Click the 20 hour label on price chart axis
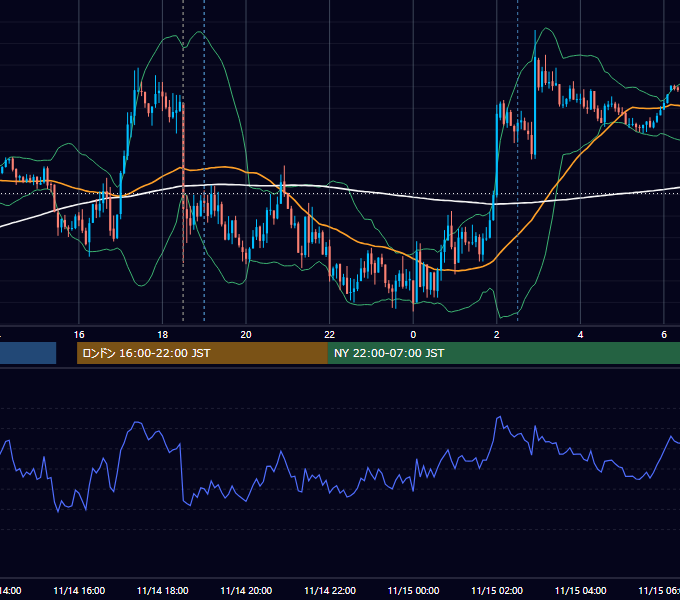The width and height of the screenshot is (680, 600). click(246, 335)
